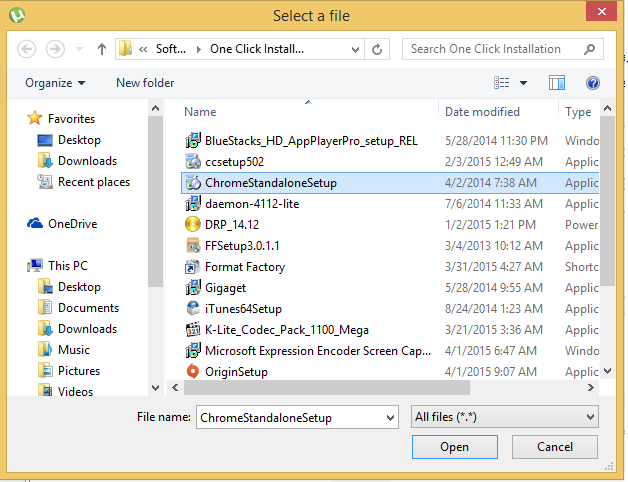Viewport: 628px width, 482px height.
Task: Select Microsoft Expression Encoder Screen Cap icon
Action: pos(193,351)
